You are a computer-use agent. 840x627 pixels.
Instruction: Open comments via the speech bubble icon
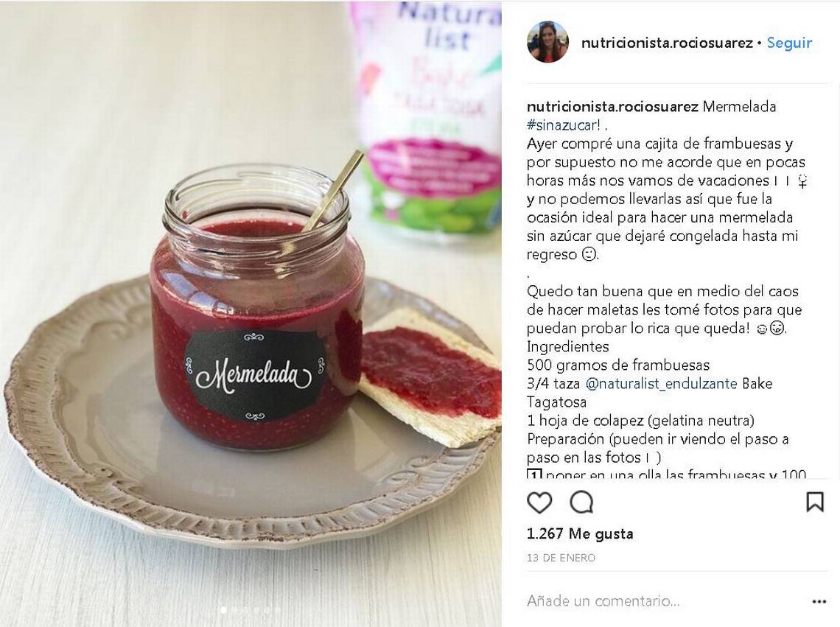coord(581,502)
